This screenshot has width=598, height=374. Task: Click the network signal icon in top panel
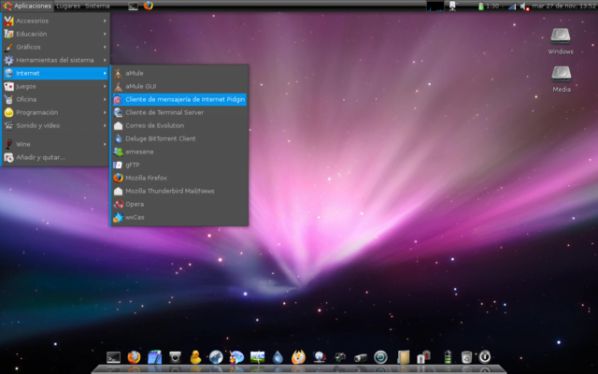click(x=511, y=6)
